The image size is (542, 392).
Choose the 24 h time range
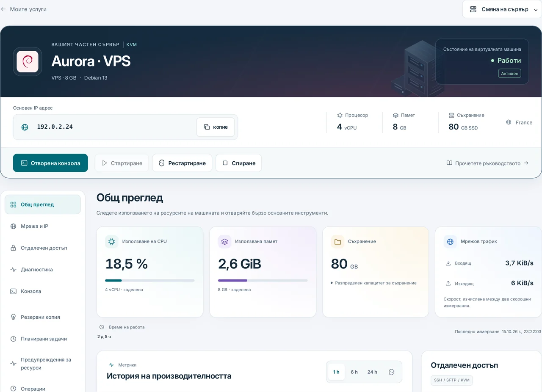click(372, 372)
